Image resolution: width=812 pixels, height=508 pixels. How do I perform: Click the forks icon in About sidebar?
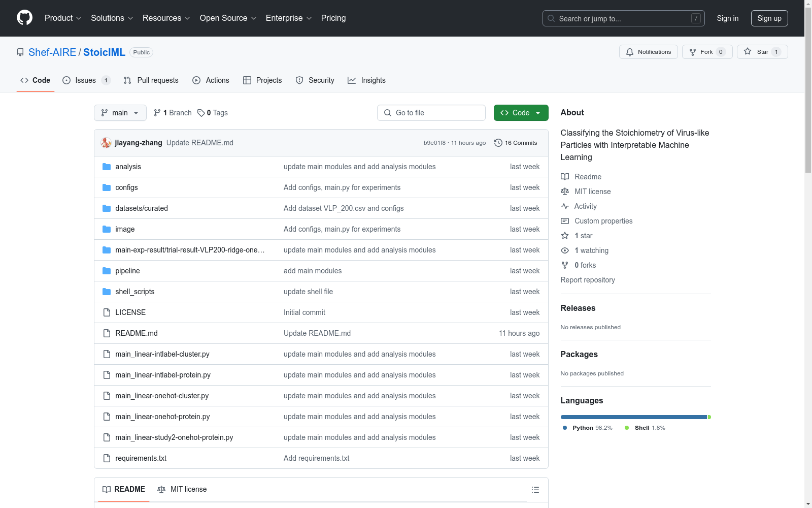[x=565, y=265]
